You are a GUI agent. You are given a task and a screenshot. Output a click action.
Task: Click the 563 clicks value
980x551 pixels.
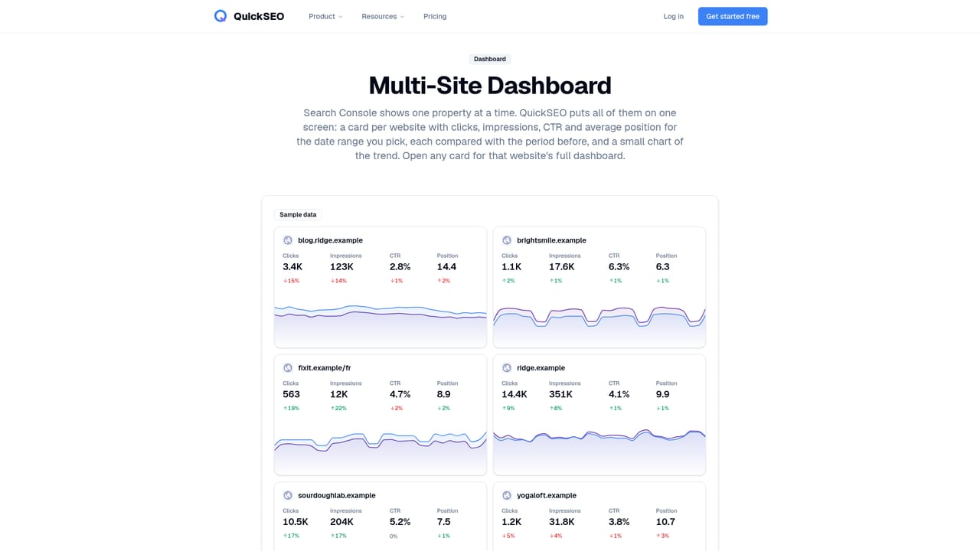(x=291, y=395)
